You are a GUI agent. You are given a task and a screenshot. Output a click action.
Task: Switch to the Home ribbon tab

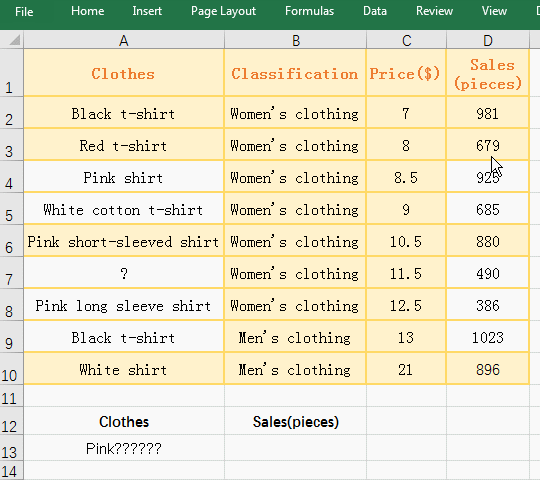click(x=87, y=11)
